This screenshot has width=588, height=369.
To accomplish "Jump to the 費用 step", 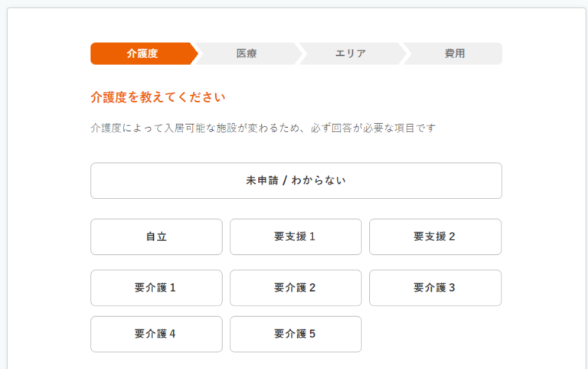I will click(x=454, y=54).
